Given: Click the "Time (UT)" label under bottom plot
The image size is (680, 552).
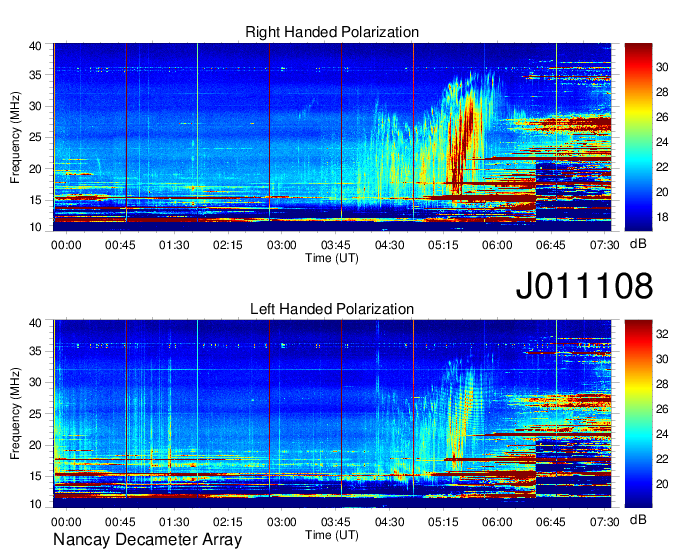Looking at the screenshot, I should (x=332, y=535).
